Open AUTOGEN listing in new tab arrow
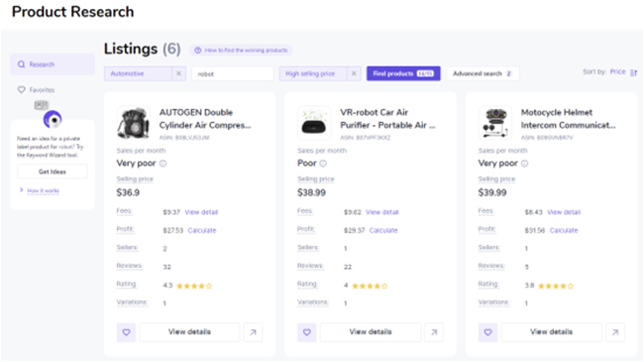The image size is (644, 362). pos(253,332)
